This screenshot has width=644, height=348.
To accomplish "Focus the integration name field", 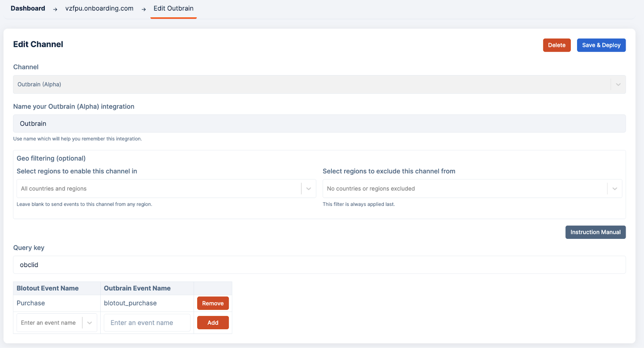I will tap(319, 124).
